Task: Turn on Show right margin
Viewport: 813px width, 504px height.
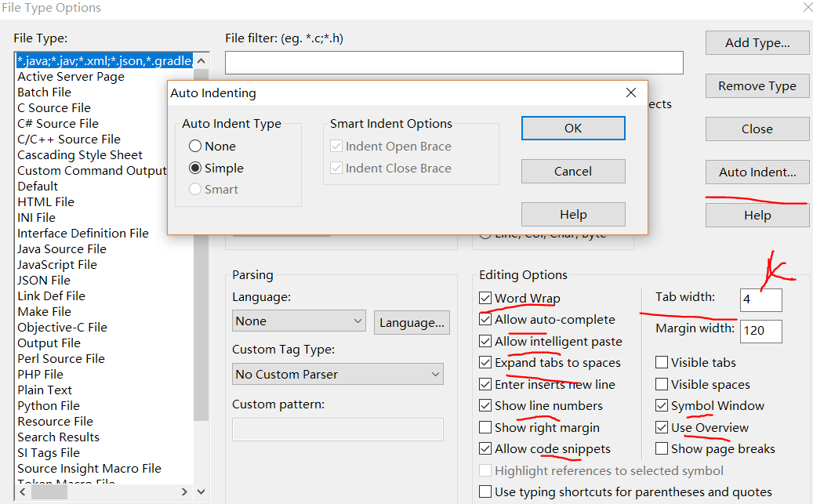Action: pos(486,428)
